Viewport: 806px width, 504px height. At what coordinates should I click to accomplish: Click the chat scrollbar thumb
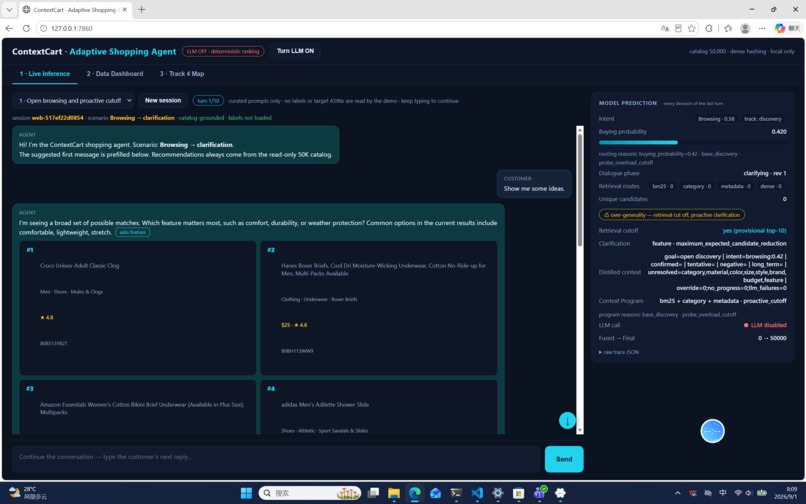[580, 190]
